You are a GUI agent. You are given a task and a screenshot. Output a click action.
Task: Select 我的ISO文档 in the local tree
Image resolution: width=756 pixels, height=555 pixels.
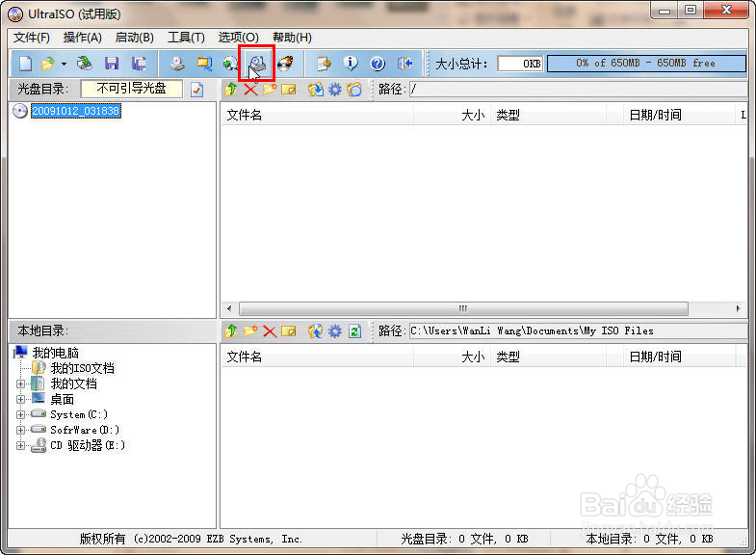coord(83,368)
